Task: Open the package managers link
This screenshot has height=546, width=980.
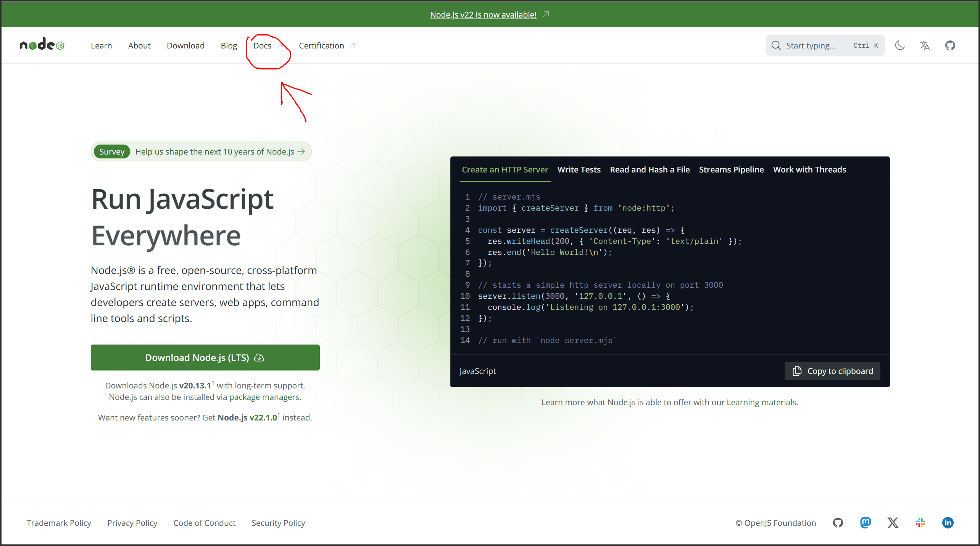Action: pos(264,397)
